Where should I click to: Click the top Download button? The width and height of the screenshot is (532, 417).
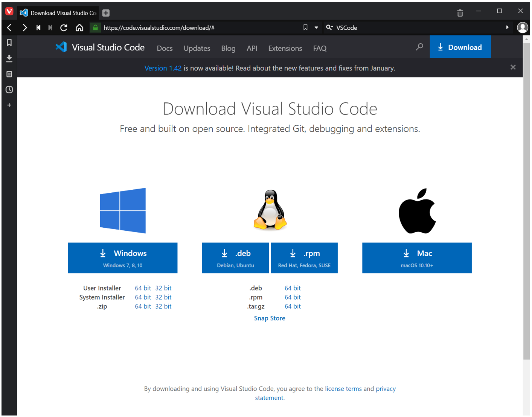coord(460,47)
